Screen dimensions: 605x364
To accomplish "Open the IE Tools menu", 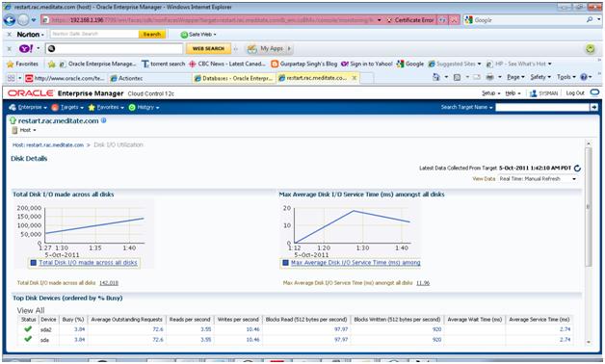I will [566, 77].
